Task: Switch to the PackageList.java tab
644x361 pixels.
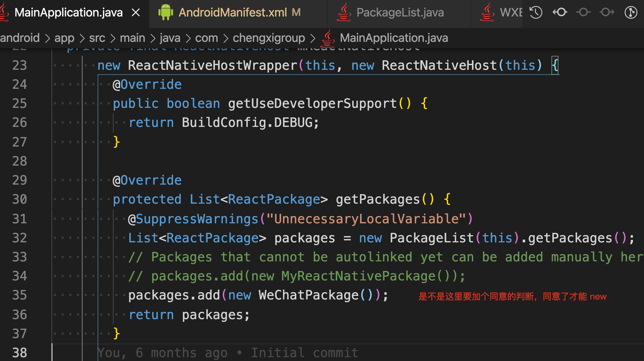Action: (x=400, y=12)
